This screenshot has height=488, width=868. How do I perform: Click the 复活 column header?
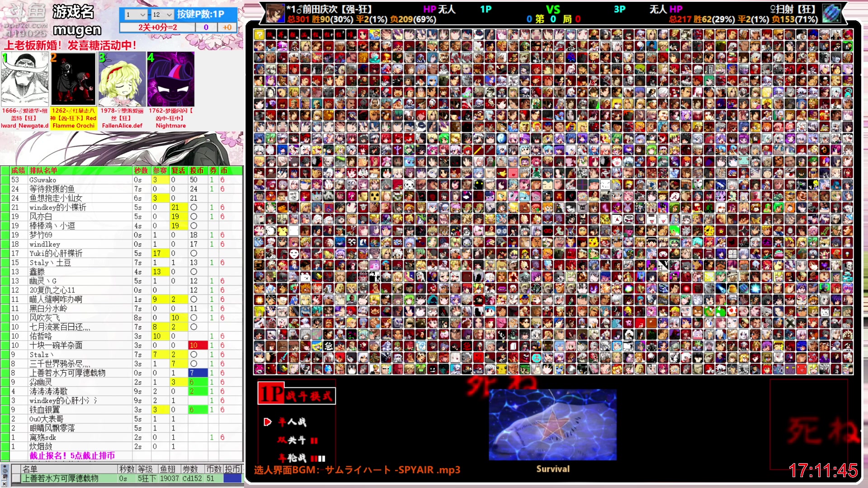(179, 170)
